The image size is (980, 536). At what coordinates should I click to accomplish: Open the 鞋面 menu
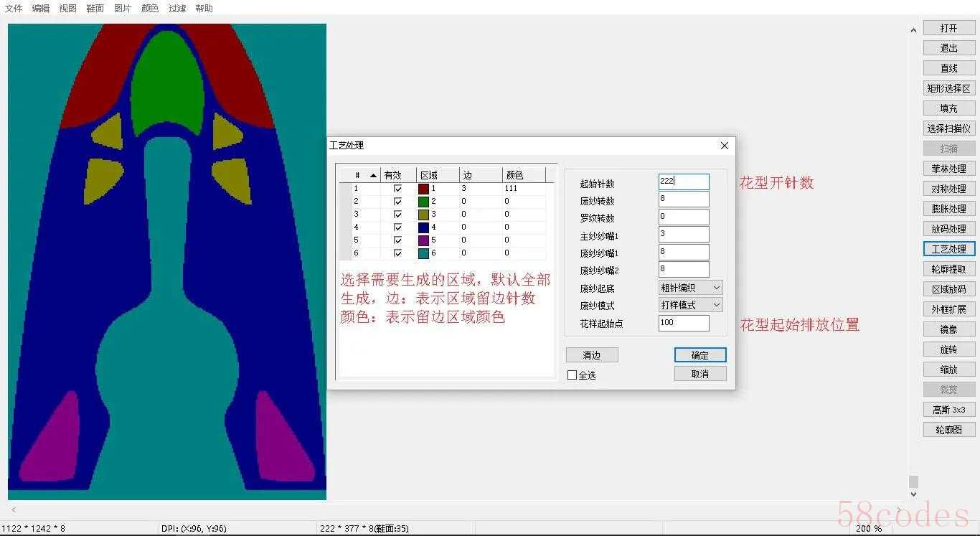tap(95, 9)
